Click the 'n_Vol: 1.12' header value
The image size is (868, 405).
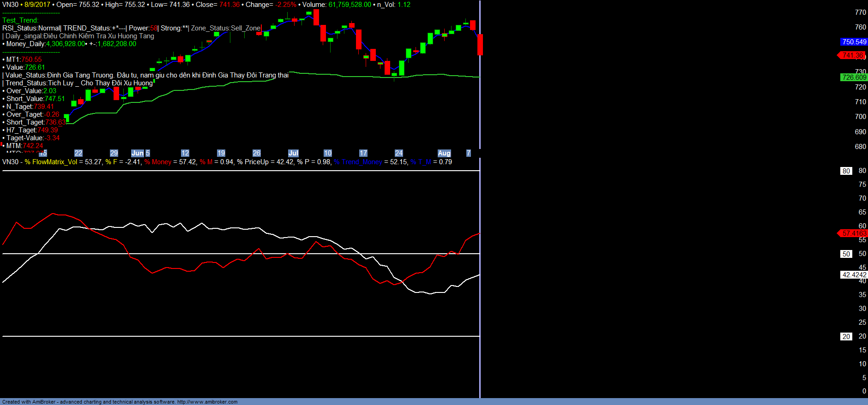[394, 5]
